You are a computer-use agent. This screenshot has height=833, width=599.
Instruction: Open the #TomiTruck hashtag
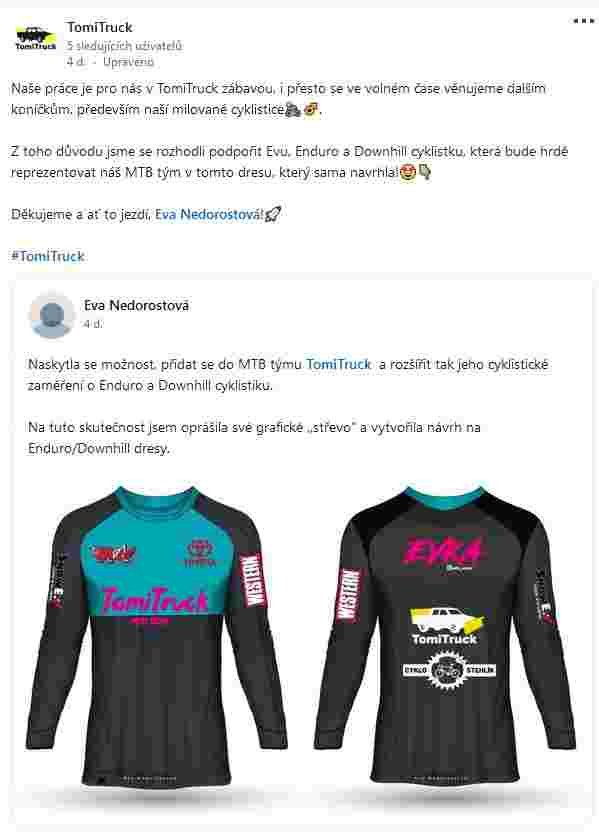click(x=48, y=257)
